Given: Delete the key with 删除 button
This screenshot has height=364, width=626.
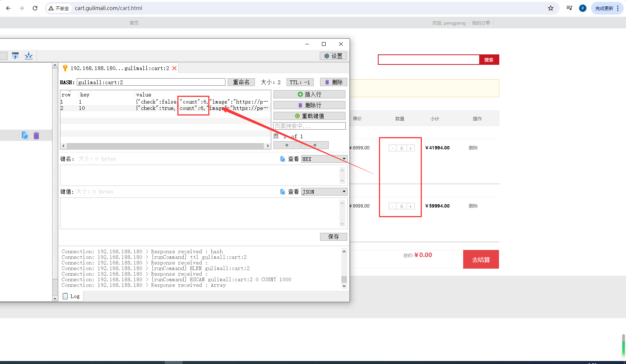Looking at the screenshot, I should point(333,82).
